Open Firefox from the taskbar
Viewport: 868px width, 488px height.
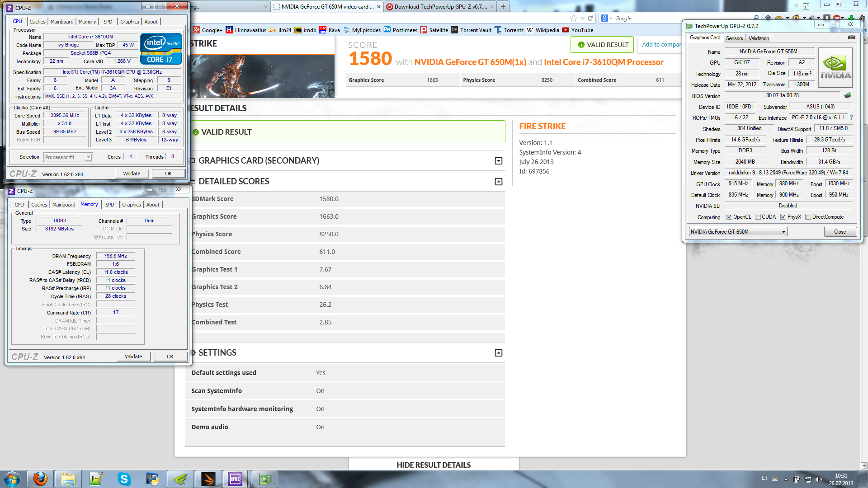(x=40, y=479)
